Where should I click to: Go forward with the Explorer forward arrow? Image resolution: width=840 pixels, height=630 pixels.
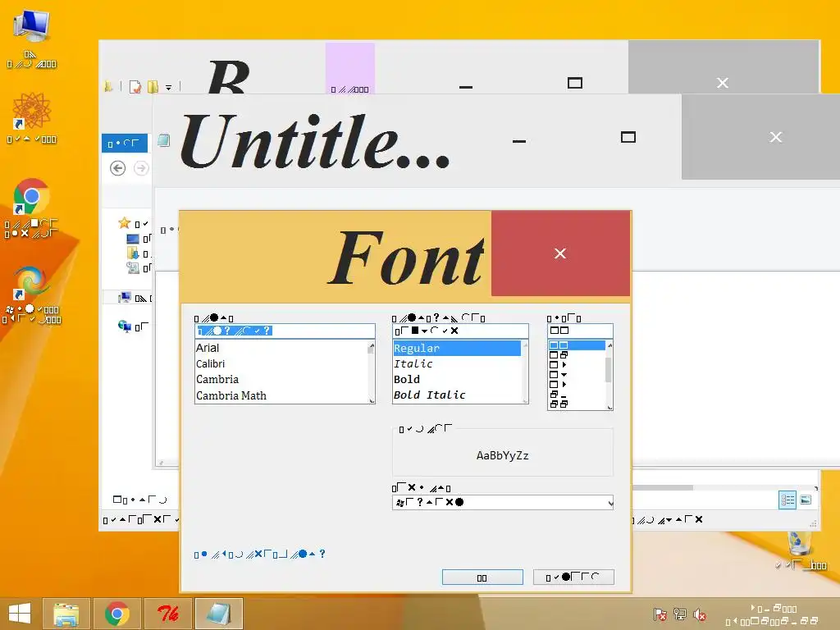pyautogui.click(x=141, y=168)
